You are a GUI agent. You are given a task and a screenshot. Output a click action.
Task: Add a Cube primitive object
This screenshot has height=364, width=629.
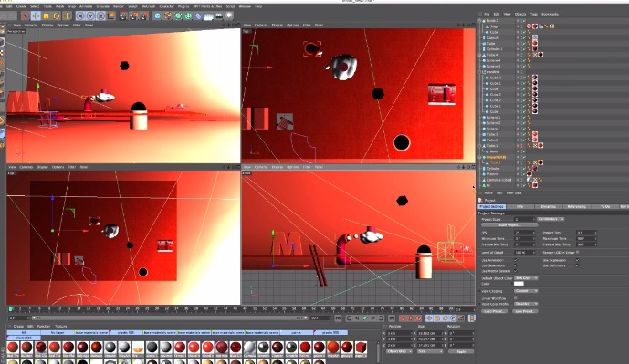(x=157, y=16)
